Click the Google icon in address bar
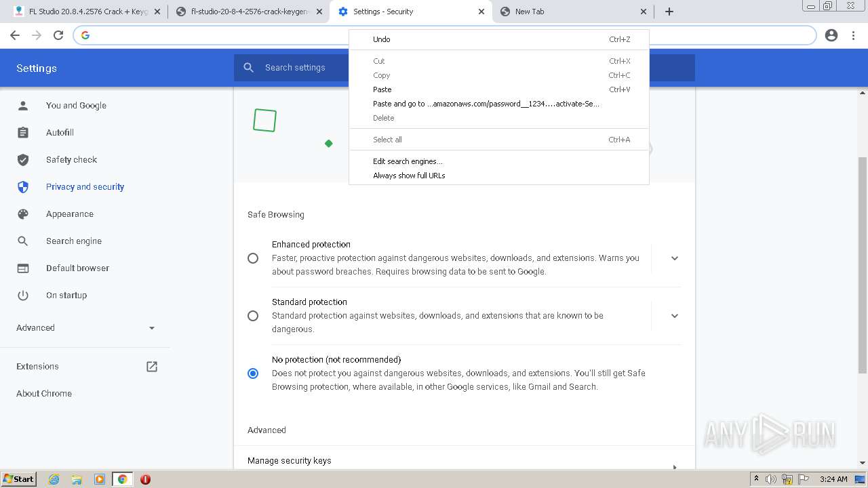Screen dimensions: 868x488 85,35
